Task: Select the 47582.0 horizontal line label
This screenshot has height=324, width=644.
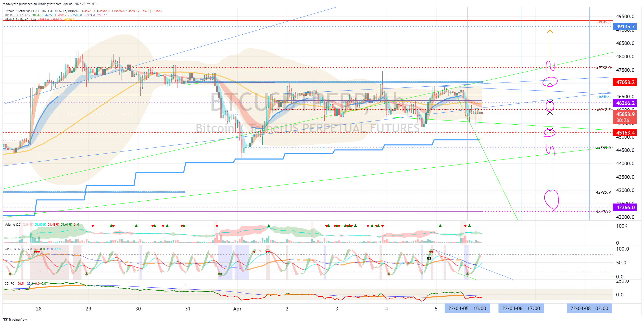Action: [603, 68]
